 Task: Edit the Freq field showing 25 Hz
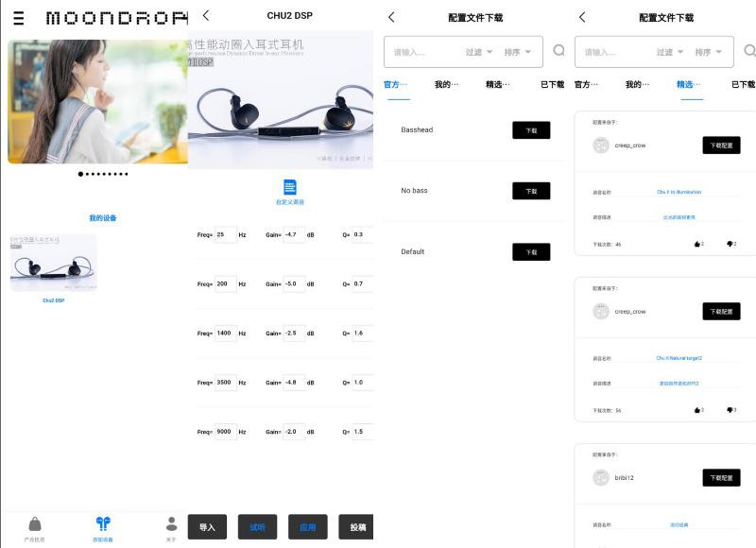pyautogui.click(x=226, y=234)
